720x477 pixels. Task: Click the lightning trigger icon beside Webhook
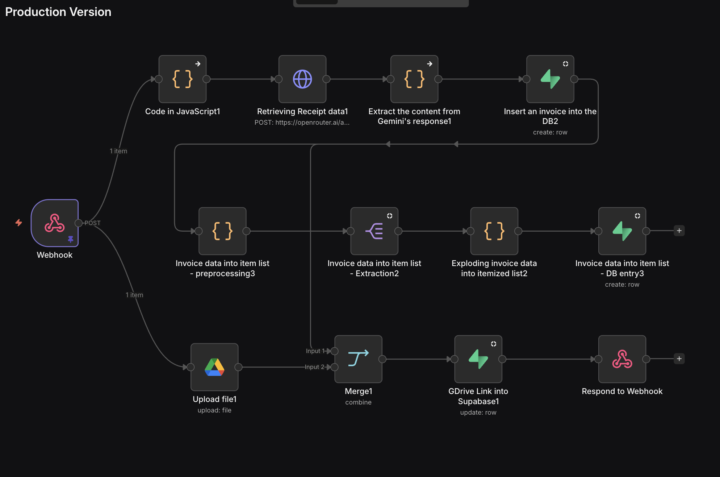(x=18, y=223)
